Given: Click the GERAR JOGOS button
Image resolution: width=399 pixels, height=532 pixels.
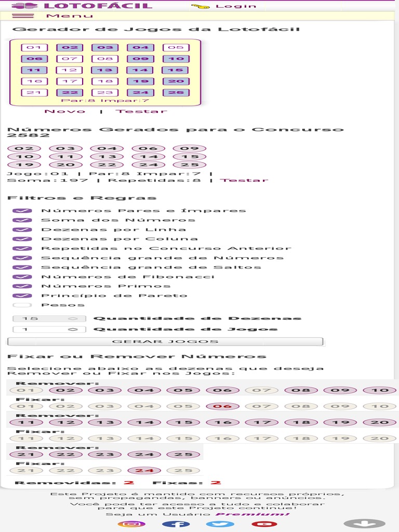Looking at the screenshot, I should 165,342.
